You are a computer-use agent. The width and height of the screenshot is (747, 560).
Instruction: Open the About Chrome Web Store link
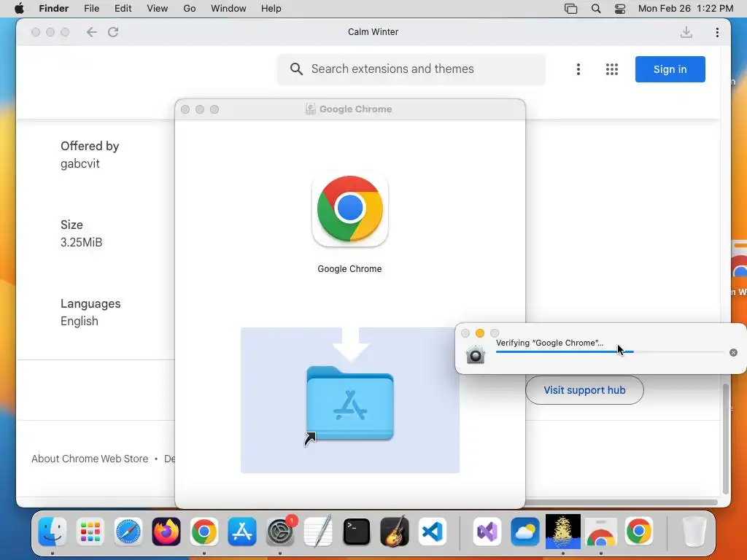tap(90, 459)
